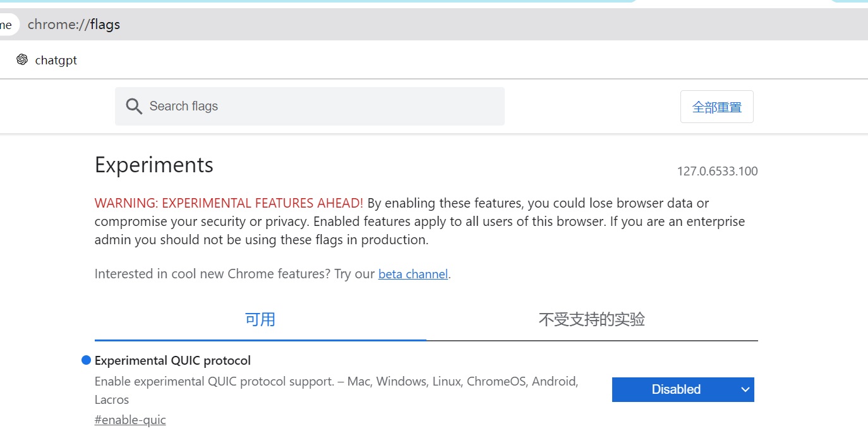This screenshot has height=431, width=868.
Task: Click the chevron arrow on the Disabled selector
Action: (x=745, y=389)
